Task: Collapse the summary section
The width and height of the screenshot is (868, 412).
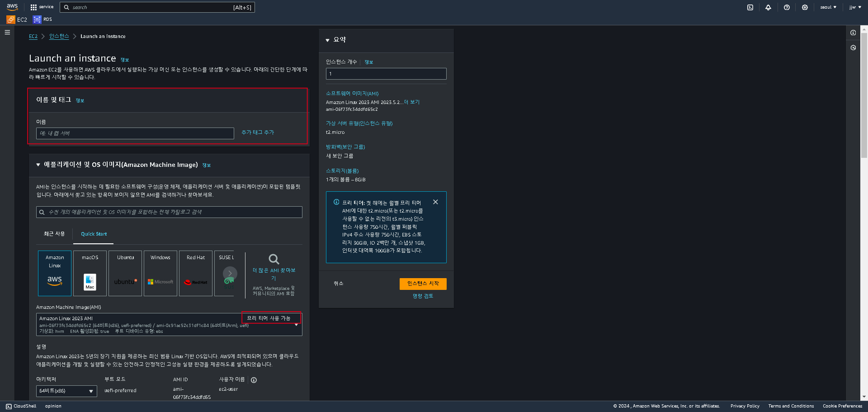Action: click(x=328, y=40)
